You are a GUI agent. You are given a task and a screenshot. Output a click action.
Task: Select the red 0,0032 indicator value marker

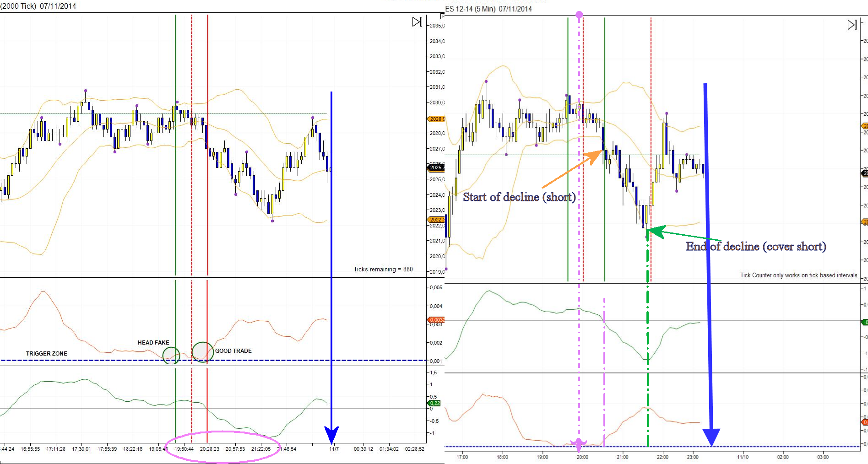coord(436,320)
